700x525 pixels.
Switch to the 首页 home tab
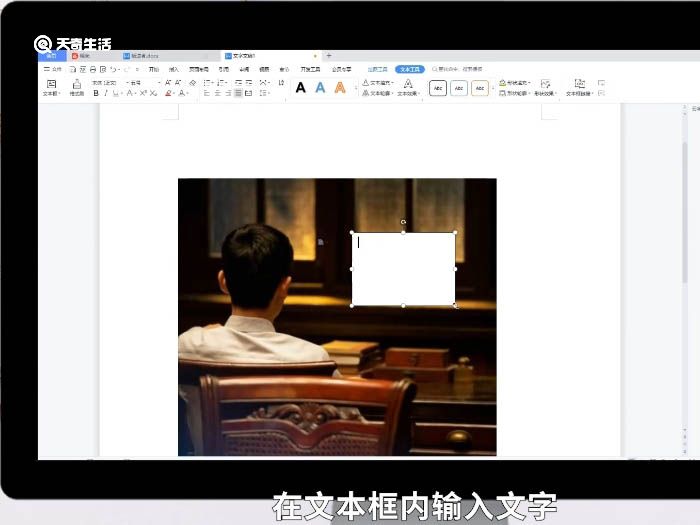52,56
